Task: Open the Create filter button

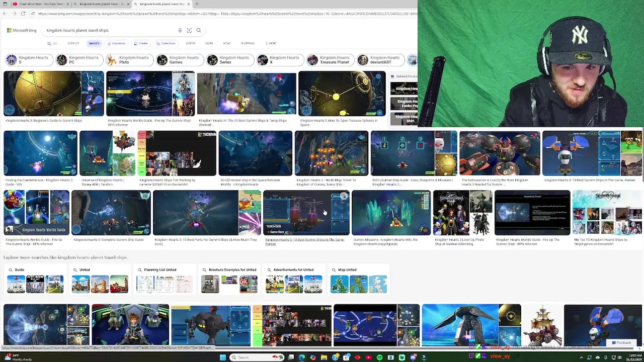Action: 141,43
